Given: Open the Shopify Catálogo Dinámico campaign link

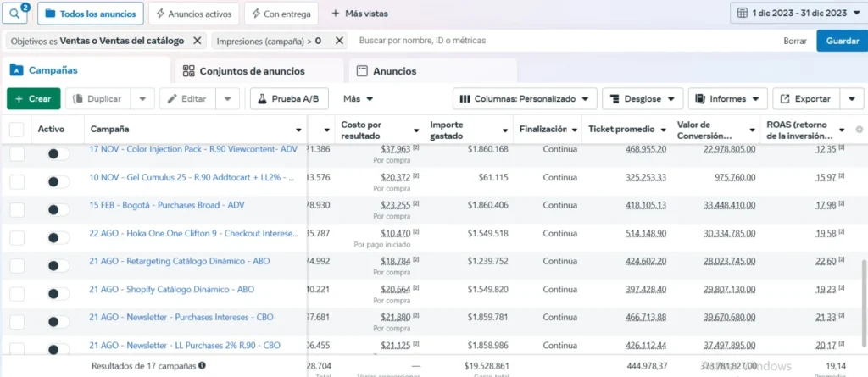Looking at the screenshot, I should point(171,290).
